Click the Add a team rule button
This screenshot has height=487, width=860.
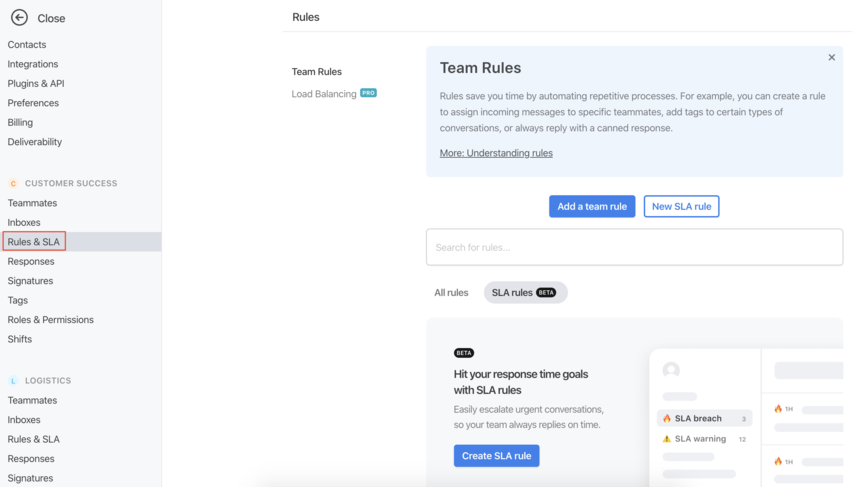(x=592, y=206)
